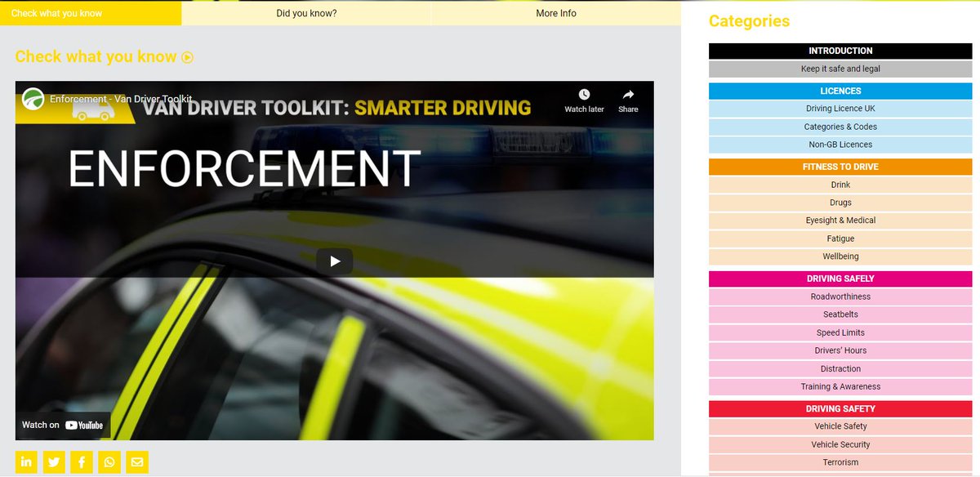Open Watch on YouTube link
The image size is (980, 477).
(63, 425)
